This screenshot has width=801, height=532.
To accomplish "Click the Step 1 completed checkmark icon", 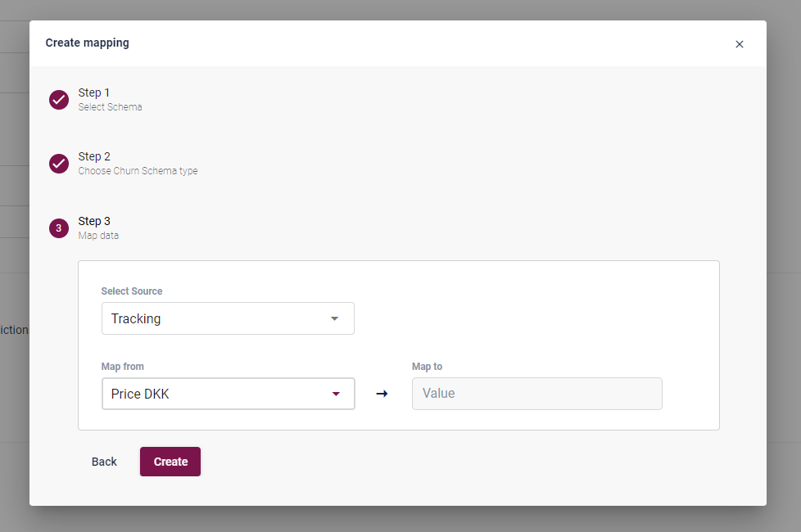I will [59, 100].
